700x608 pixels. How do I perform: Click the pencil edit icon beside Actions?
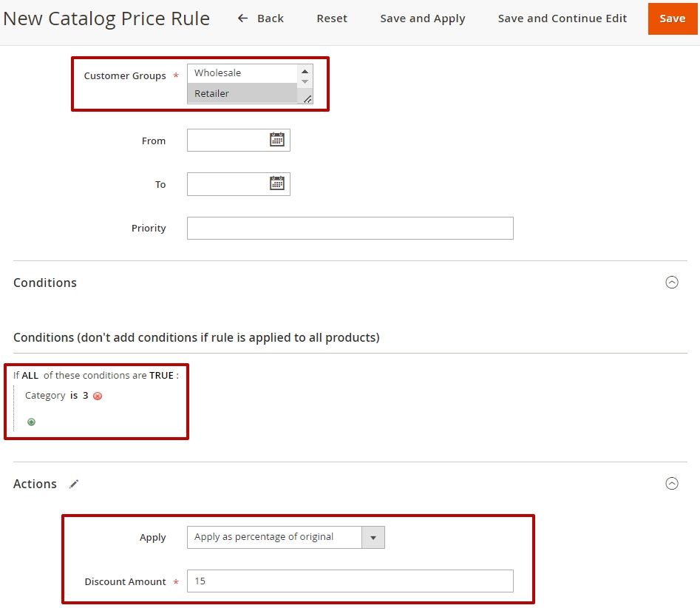click(x=74, y=484)
